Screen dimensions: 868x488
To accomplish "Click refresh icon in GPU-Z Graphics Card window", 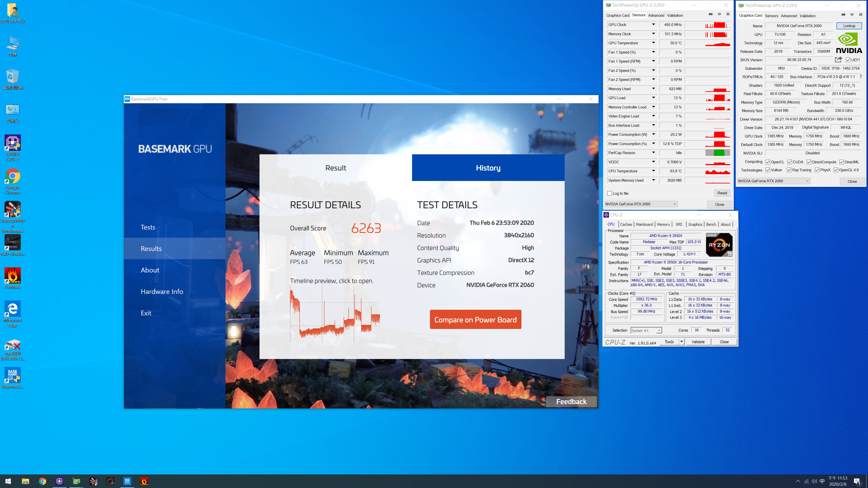I will tap(852, 14).
